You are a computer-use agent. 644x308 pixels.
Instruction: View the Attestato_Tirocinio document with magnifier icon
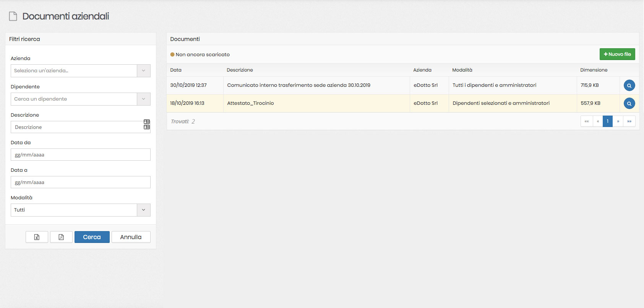pyautogui.click(x=629, y=103)
